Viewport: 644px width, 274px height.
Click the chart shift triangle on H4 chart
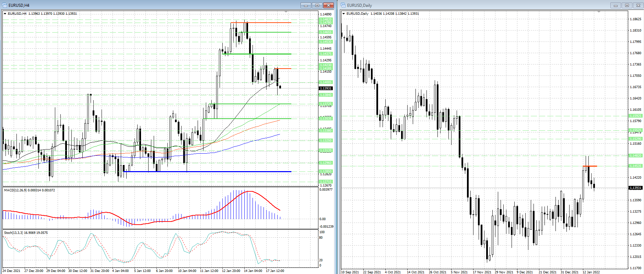286,12
